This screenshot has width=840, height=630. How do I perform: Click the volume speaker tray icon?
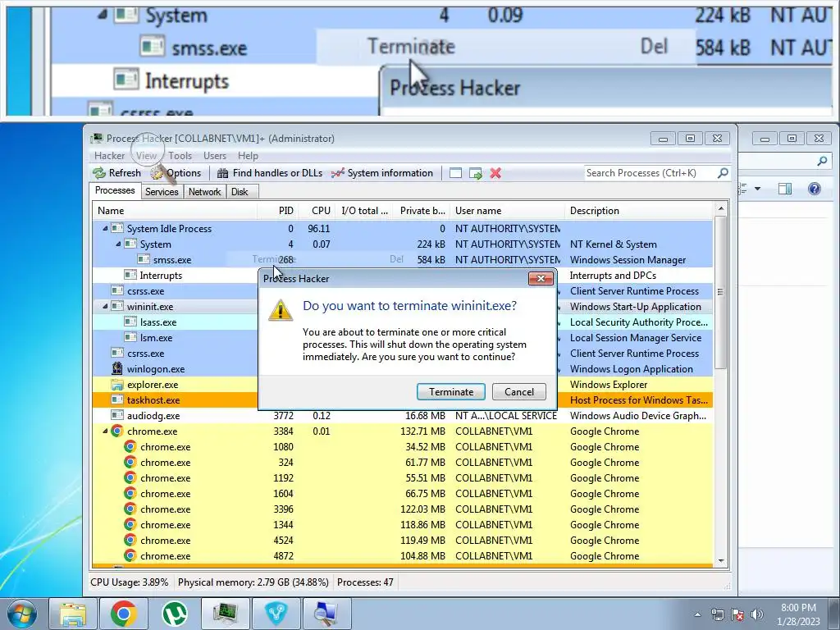click(x=757, y=614)
